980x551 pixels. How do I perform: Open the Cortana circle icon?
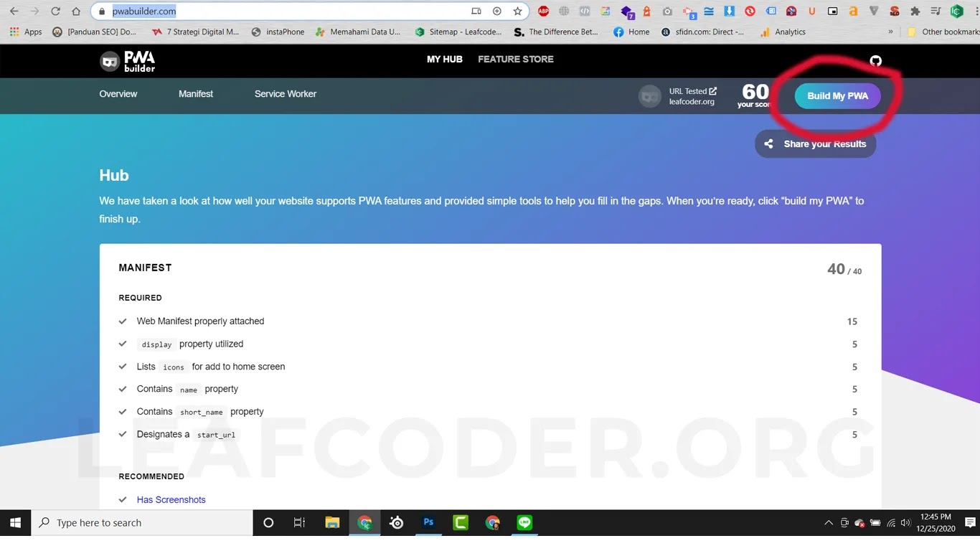point(268,523)
